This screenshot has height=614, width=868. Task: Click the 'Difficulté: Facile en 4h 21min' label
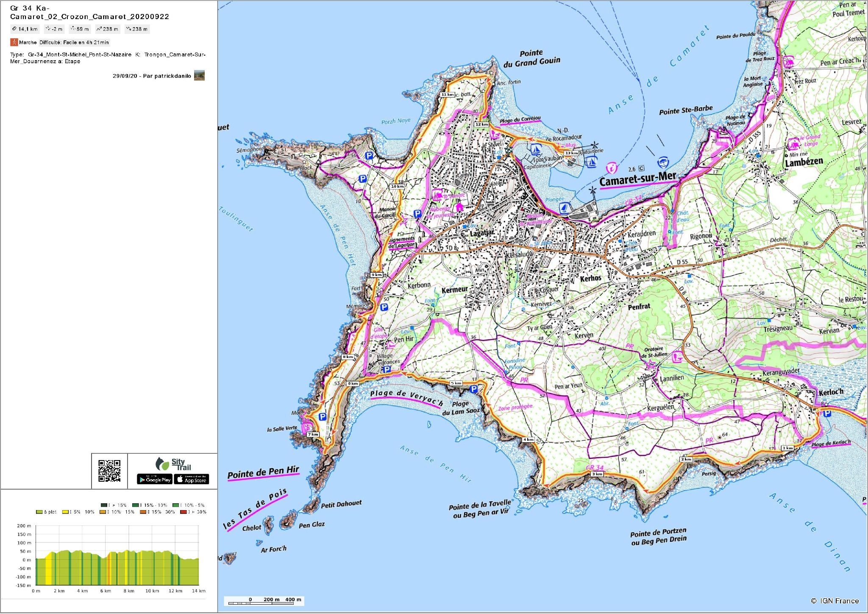pyautogui.click(x=74, y=42)
